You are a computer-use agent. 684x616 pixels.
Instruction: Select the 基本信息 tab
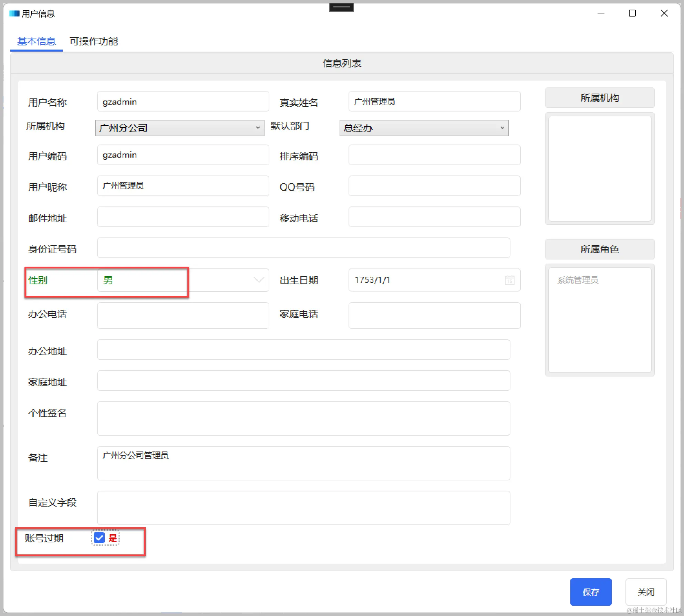coord(37,41)
